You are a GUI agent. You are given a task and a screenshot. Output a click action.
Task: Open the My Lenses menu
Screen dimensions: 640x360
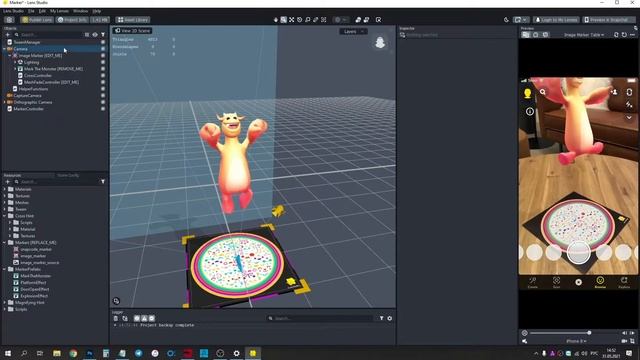click(59, 11)
